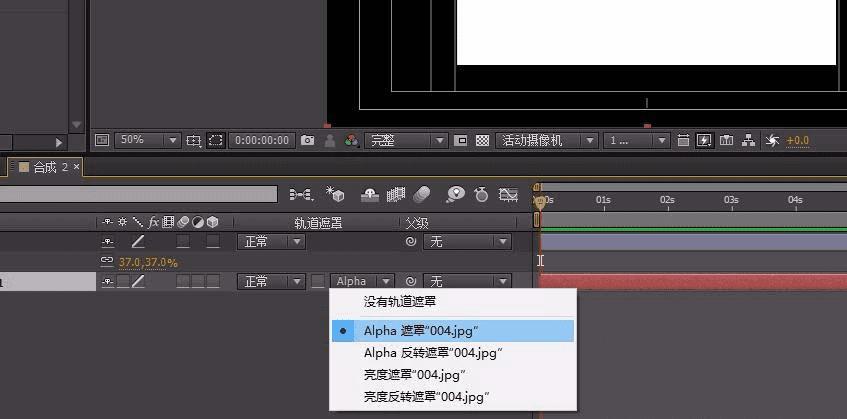This screenshot has width=847, height=419.
Task: Open the 50% magnification dropdown
Action: coord(147,140)
